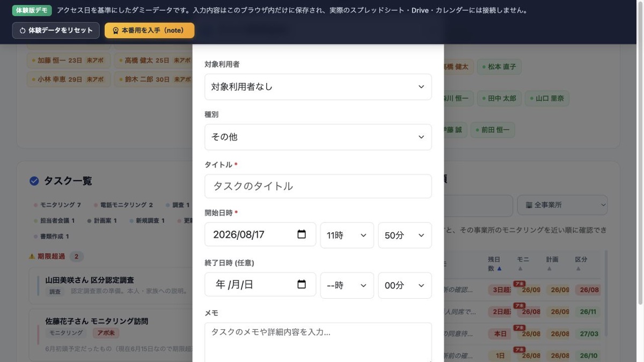The width and height of the screenshot is (644, 362).
Task: Filter tasks by モニタリング 7 tag
Action: tap(57, 205)
